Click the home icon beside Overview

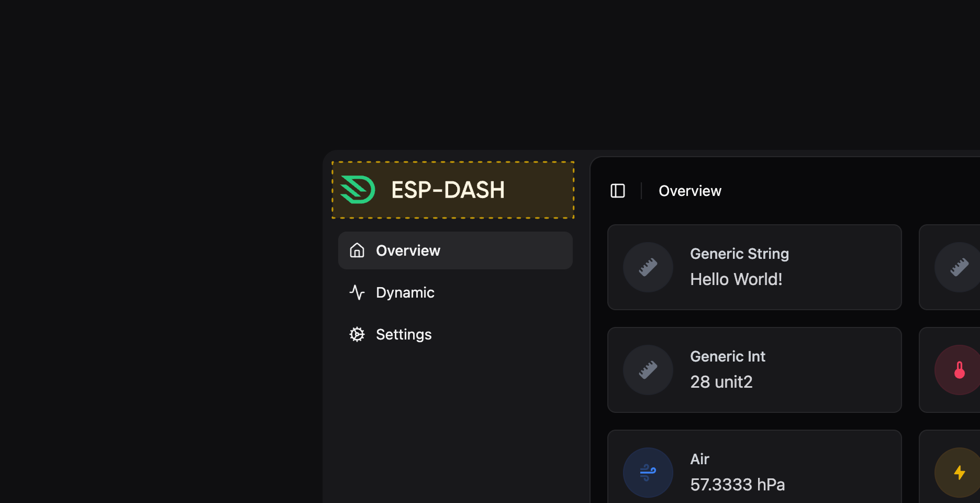coord(357,250)
